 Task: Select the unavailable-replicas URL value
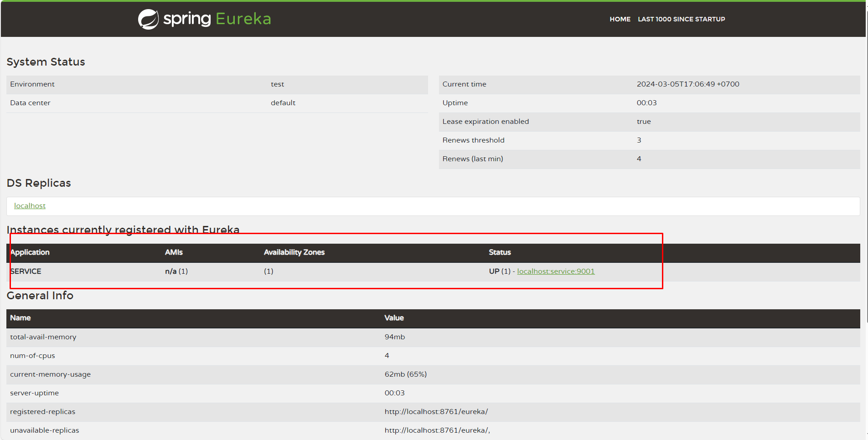[437, 430]
